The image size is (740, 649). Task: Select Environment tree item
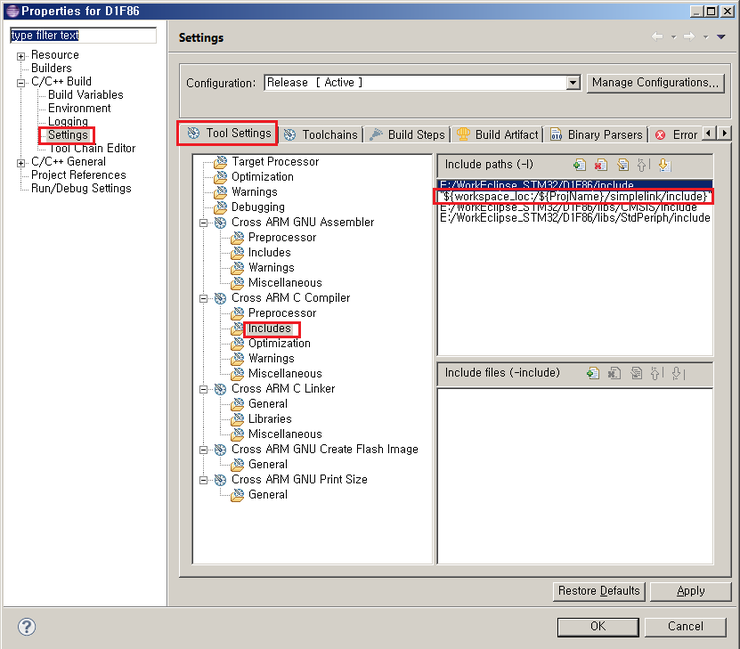coord(79,109)
